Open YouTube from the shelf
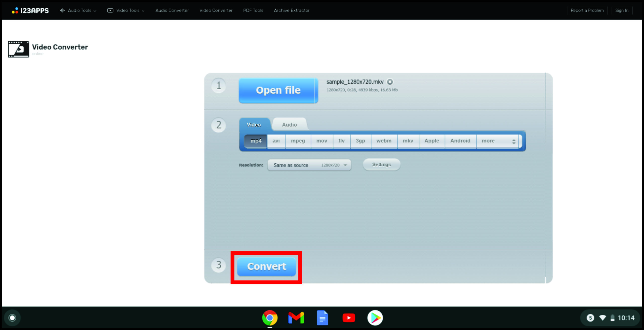This screenshot has height=330, width=644. point(349,318)
